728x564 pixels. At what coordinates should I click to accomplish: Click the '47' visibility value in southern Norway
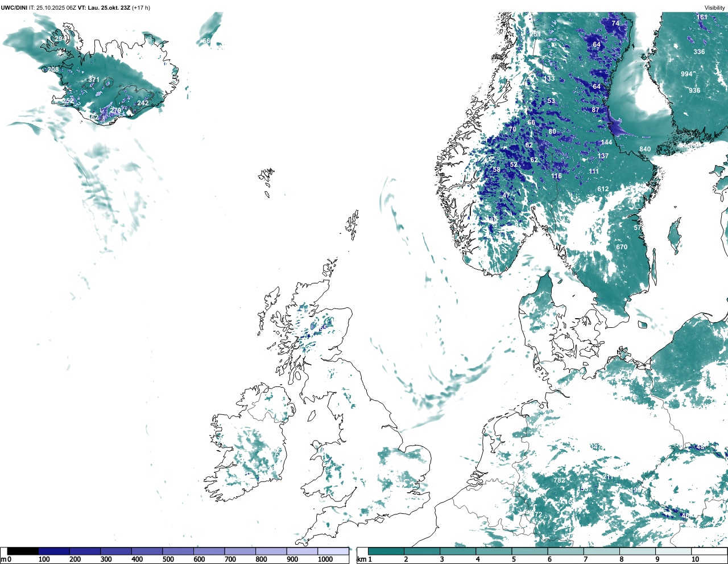(x=506, y=195)
